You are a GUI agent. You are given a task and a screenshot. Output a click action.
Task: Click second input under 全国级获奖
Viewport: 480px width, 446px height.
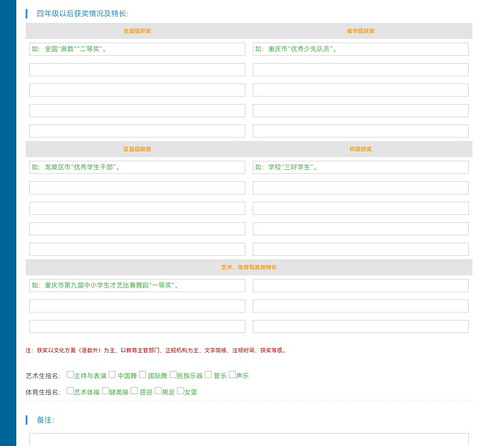(x=137, y=70)
